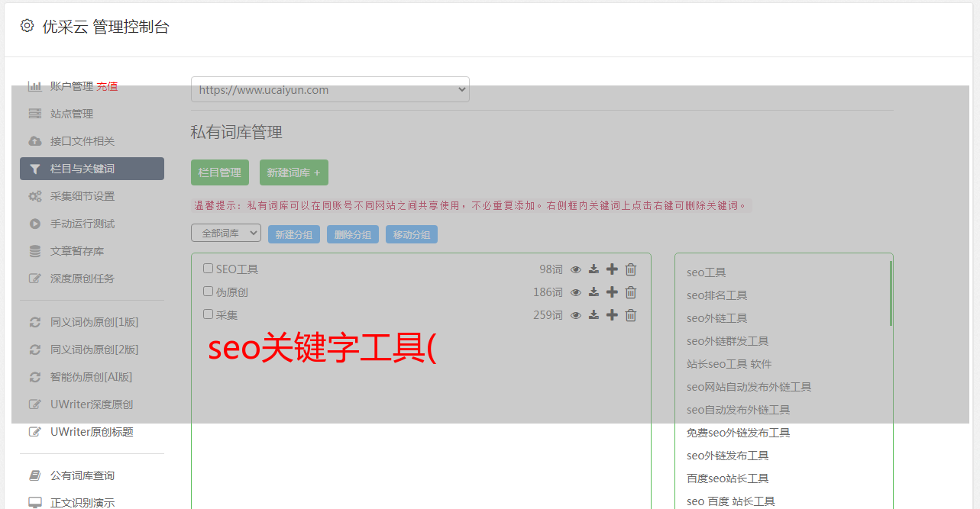Click the 正文识别演示 monitor icon
This screenshot has width=980, height=509.
34,503
